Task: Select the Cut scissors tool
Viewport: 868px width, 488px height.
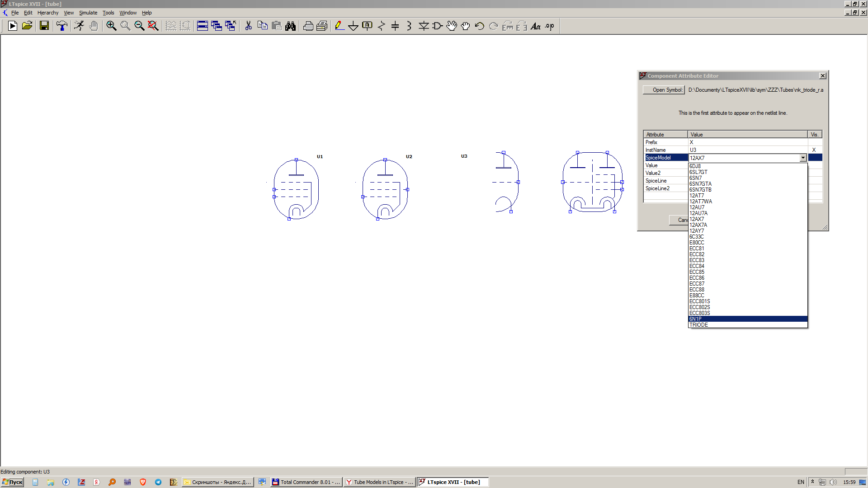Action: 248,26
